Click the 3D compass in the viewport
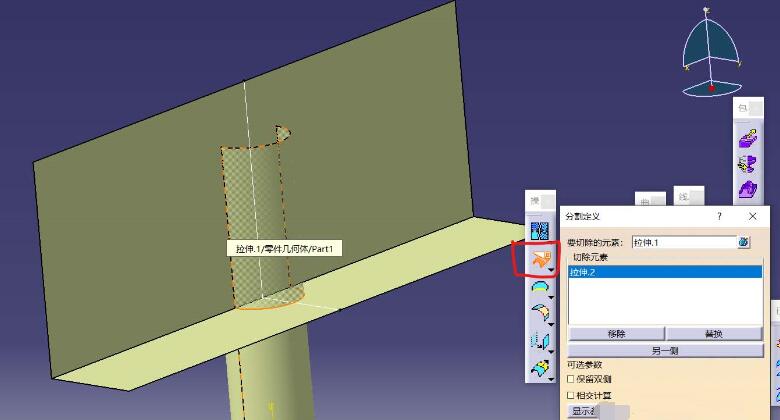 point(710,52)
